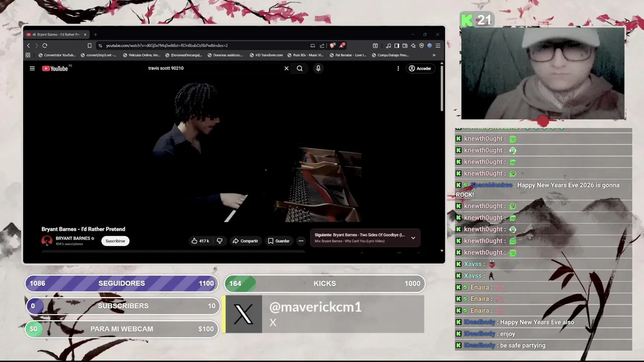The width and height of the screenshot is (644, 362).
Task: Go back with the browser back arrow
Action: [28, 45]
